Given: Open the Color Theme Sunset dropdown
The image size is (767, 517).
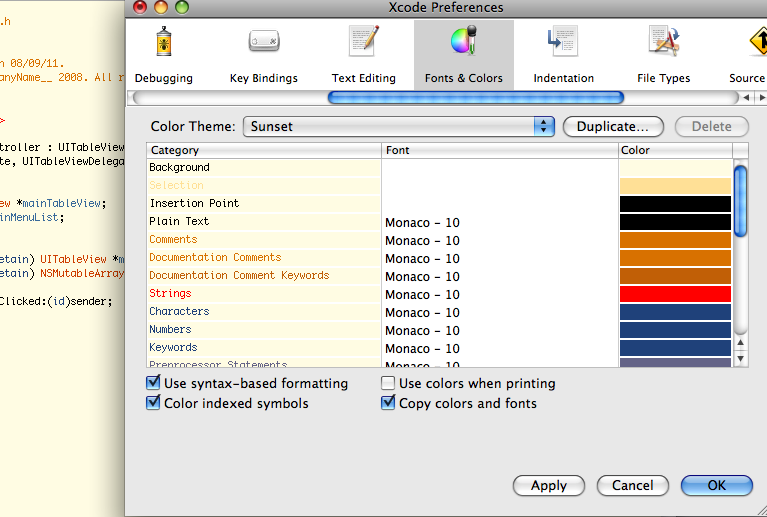Looking at the screenshot, I should click(x=399, y=127).
